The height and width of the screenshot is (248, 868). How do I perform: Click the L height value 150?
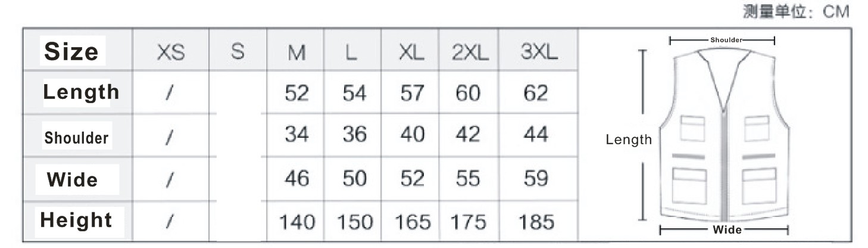tap(355, 222)
